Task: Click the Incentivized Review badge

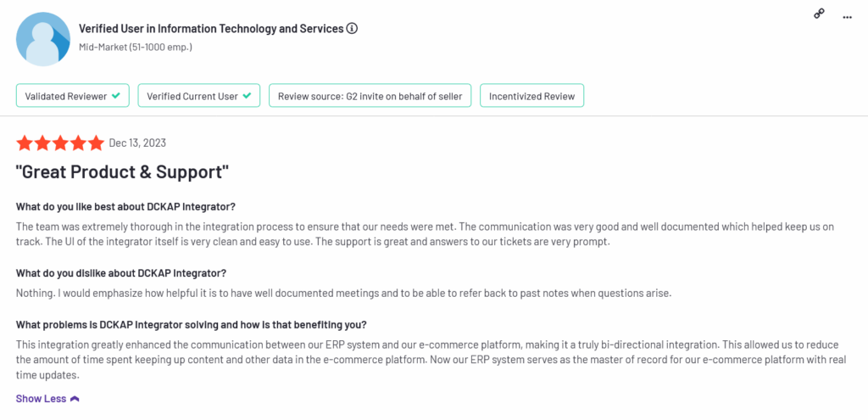Action: 531,96
